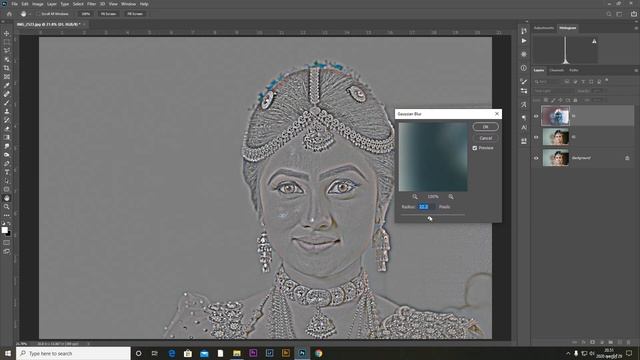Viewport: 640px width, 360px height.
Task: Swap foreground and background colors
Action: click(9, 224)
